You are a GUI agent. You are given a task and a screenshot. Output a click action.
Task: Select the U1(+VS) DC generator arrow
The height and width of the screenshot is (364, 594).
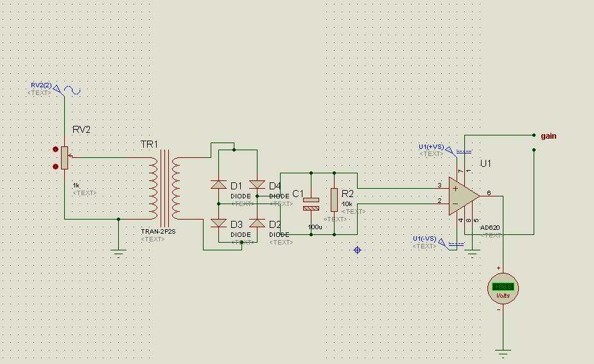[450, 151]
